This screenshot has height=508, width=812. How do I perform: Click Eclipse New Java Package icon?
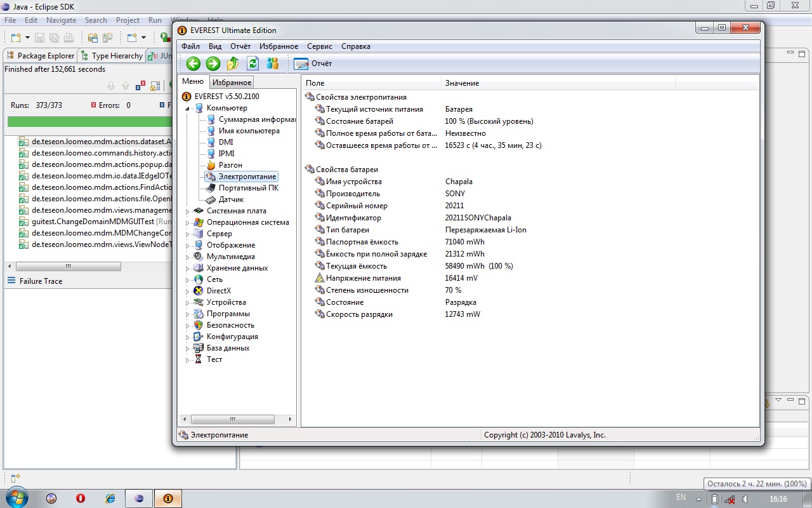(x=93, y=37)
